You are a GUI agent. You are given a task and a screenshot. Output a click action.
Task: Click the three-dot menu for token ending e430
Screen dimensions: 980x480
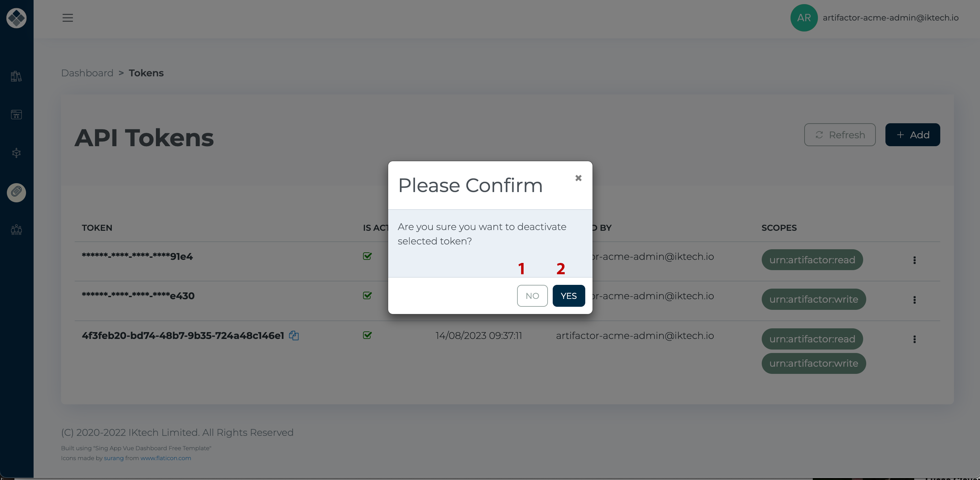914,300
